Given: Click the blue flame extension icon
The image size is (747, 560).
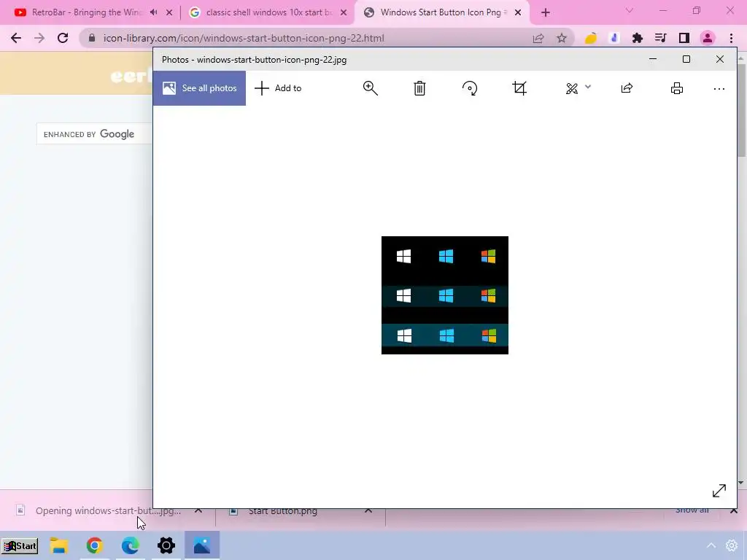Looking at the screenshot, I should coord(614,38).
